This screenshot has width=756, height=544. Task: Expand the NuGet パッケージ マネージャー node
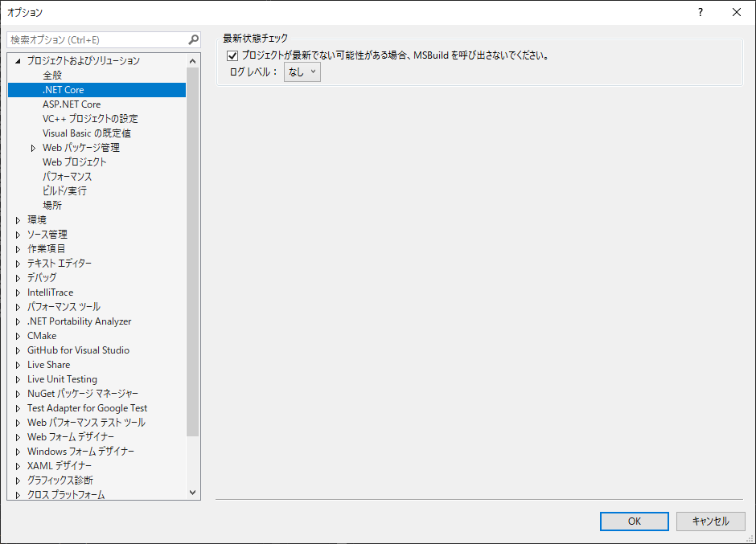[18, 393]
